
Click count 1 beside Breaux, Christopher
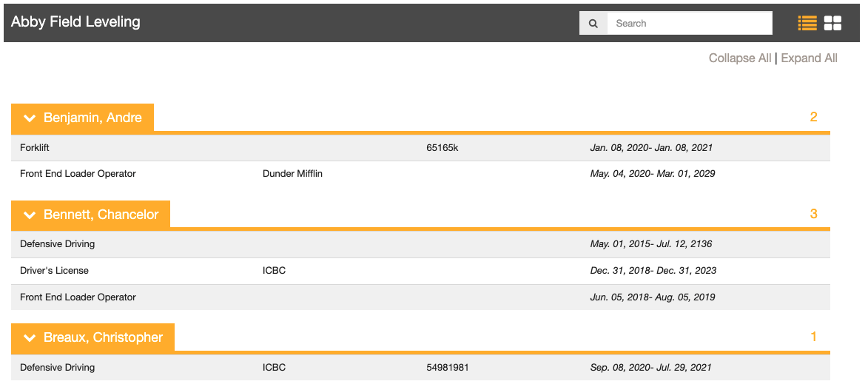(x=813, y=337)
